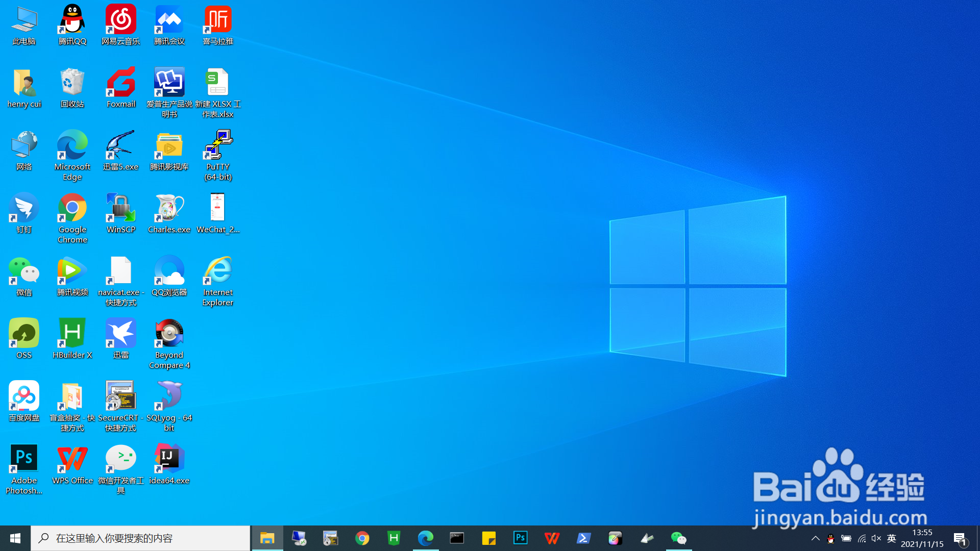Select the 腾讯影视库 folder
The image size is (980, 551).
[x=169, y=151]
